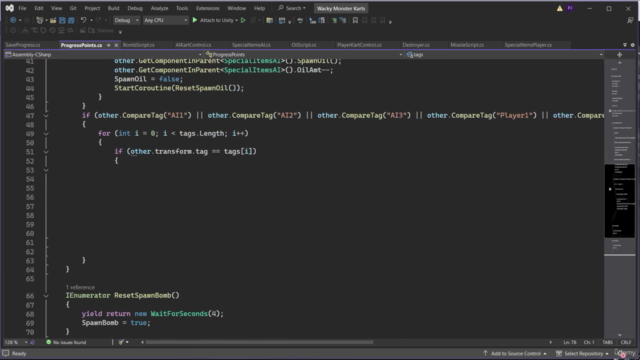The width and height of the screenshot is (640, 360).
Task: Click the Visual Studio logo icon
Action: click(9, 8)
